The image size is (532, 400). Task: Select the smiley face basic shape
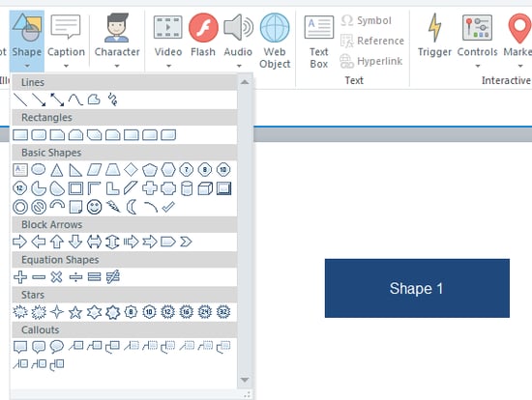(94, 207)
